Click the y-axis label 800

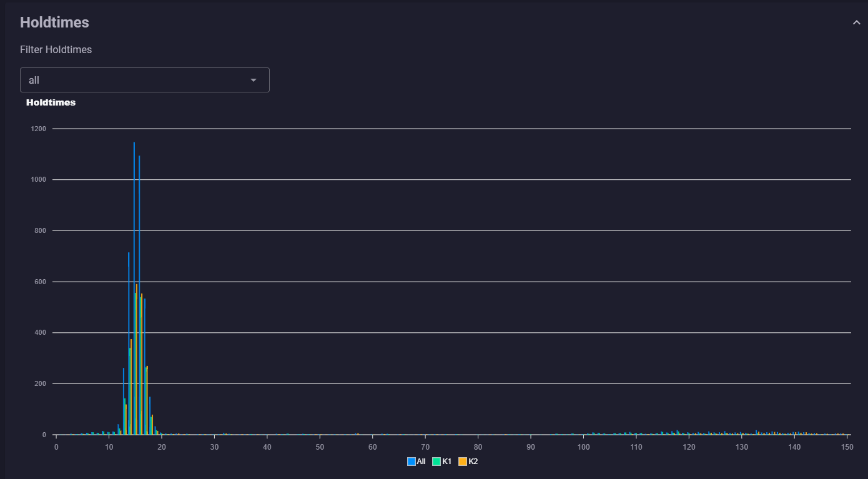pos(41,231)
